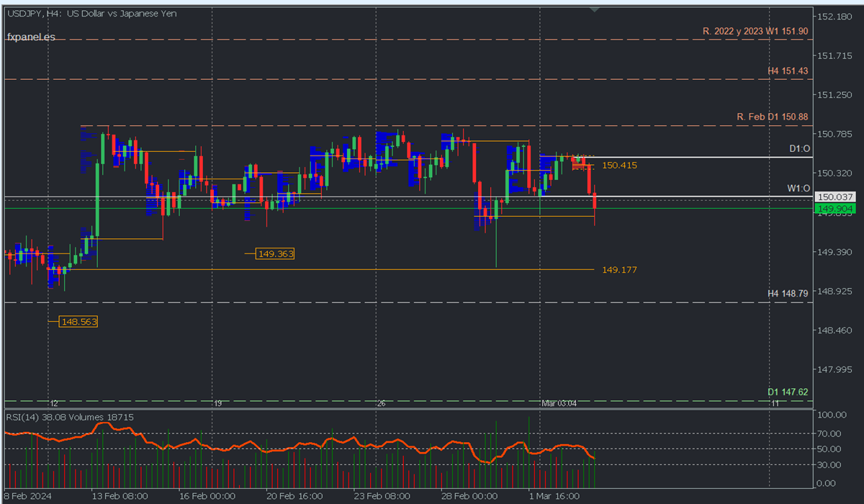Select the green D1 147.62 support label
Image resolution: width=864 pixels, height=504 pixels.
(788, 392)
